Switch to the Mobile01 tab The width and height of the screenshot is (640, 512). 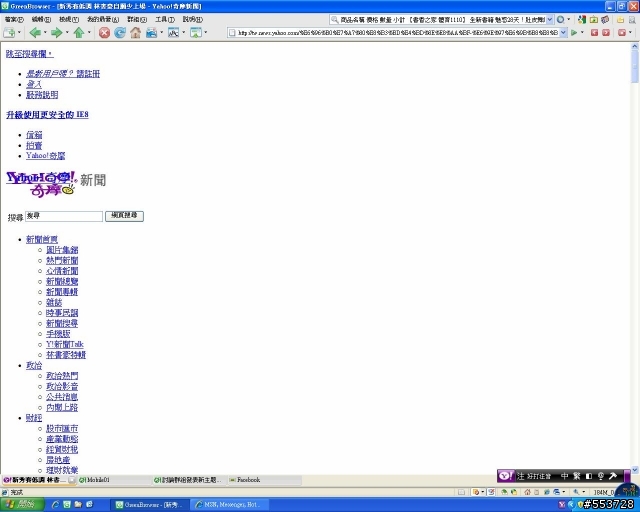[x=114, y=480]
